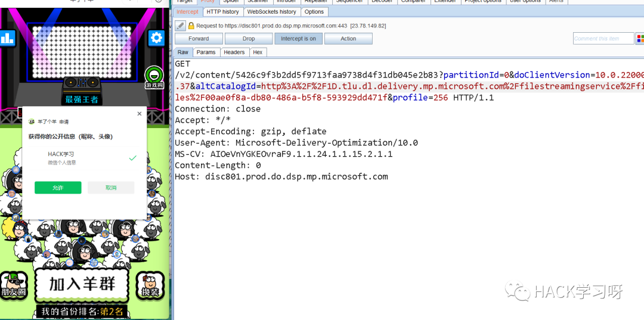Image resolution: width=644 pixels, height=320 pixels.
Task: Click the 最强王者 title on DJ booth
Action: (x=82, y=100)
